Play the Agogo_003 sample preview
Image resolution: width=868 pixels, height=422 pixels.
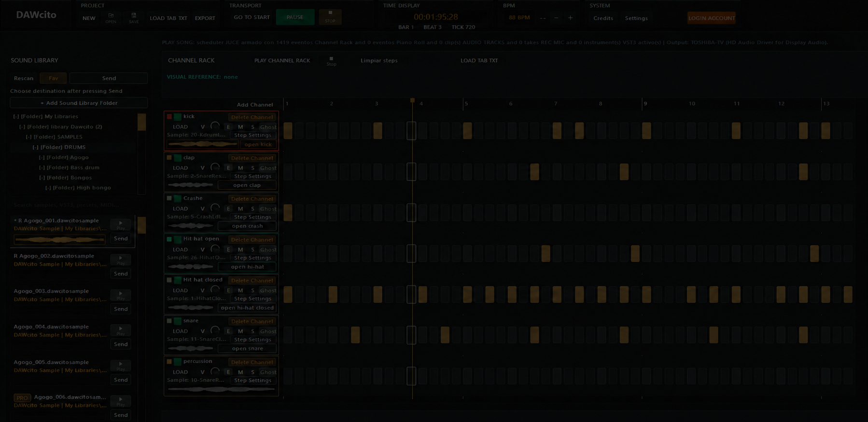(121, 295)
